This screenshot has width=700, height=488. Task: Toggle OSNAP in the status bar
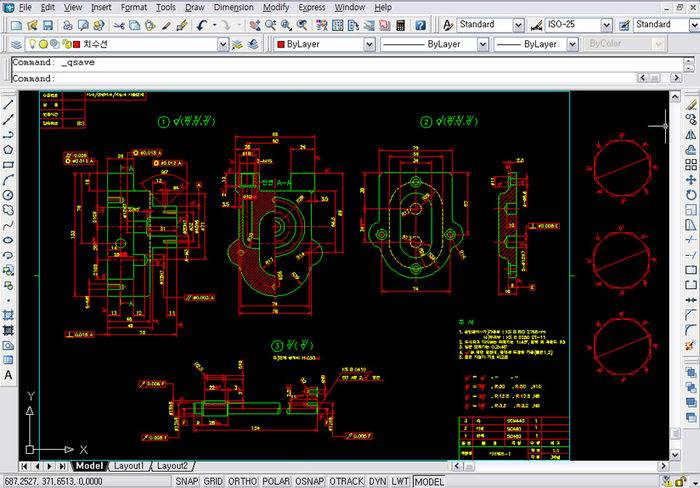point(310,481)
